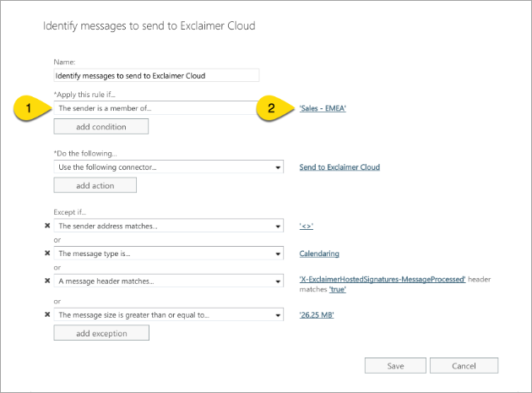The width and height of the screenshot is (532, 393).
Task: Open 'A message header matches' dropdown
Action: tap(278, 280)
